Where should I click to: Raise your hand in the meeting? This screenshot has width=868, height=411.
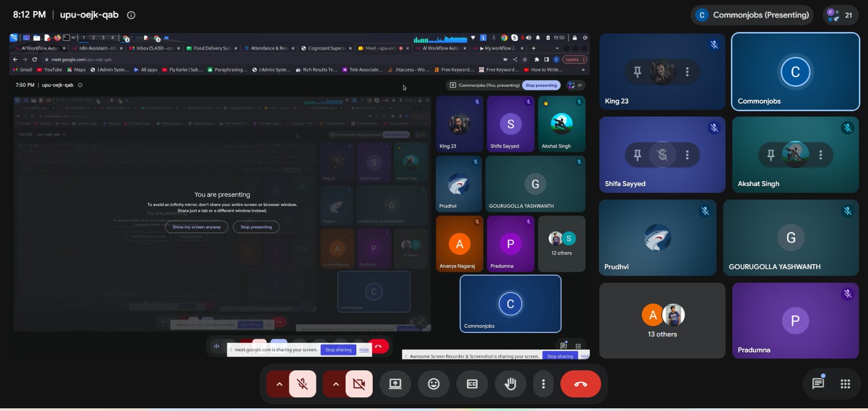[x=510, y=384]
